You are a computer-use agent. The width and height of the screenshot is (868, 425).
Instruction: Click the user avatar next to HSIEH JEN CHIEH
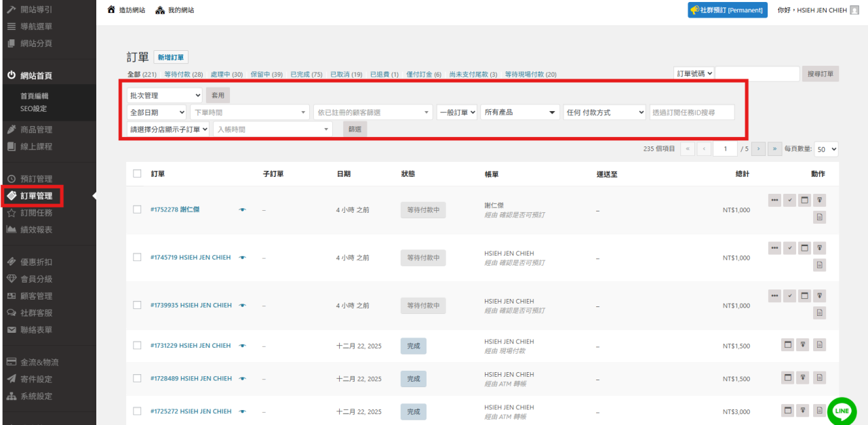click(854, 10)
